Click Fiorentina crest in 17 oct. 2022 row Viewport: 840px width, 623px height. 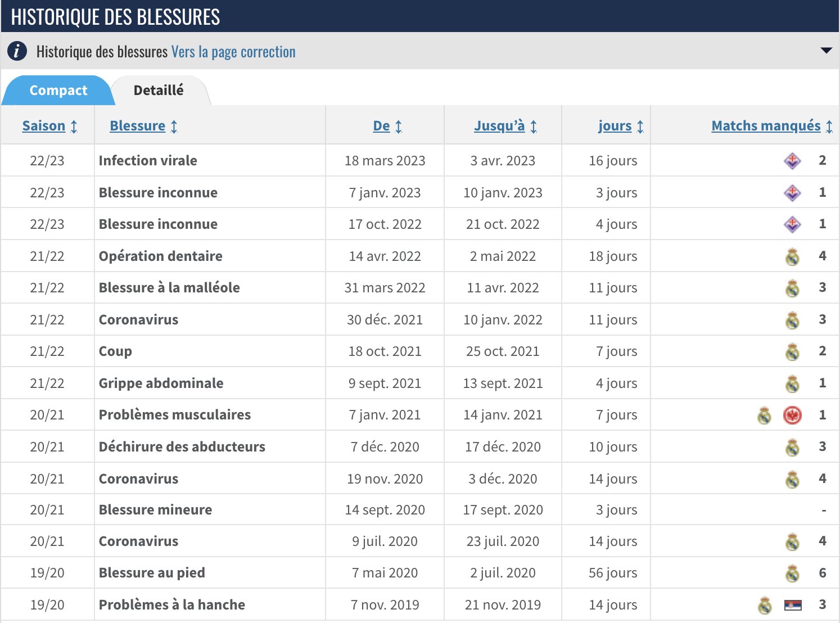pyautogui.click(x=792, y=224)
